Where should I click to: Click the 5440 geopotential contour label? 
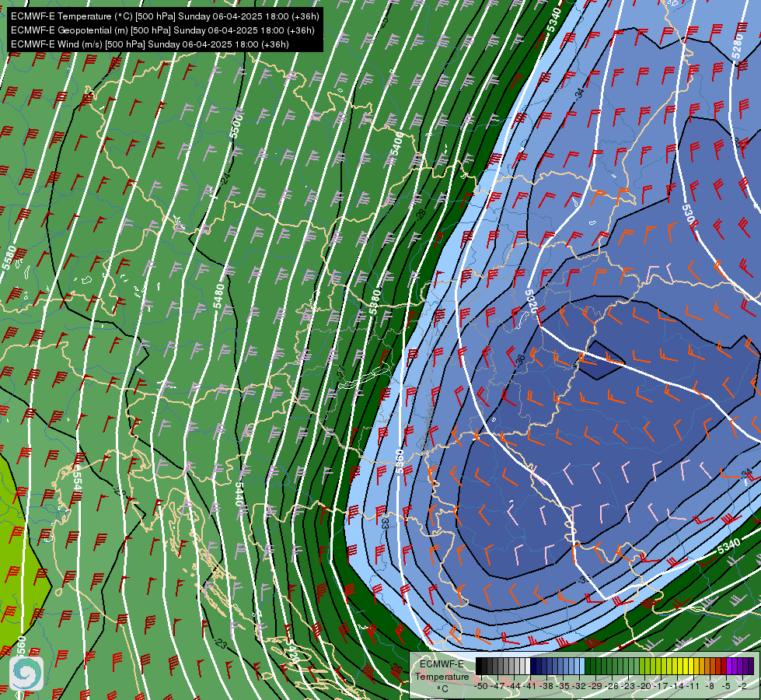click(x=239, y=493)
